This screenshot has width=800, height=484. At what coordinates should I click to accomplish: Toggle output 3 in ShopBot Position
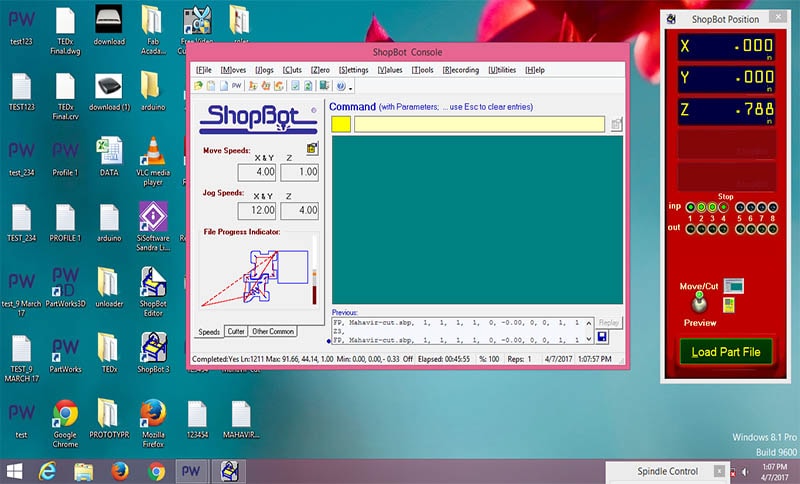click(x=712, y=230)
